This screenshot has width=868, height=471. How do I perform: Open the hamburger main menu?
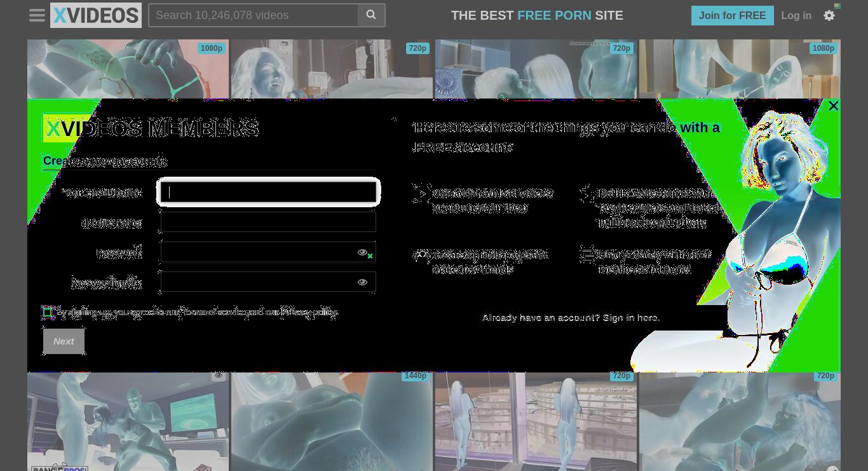point(37,15)
